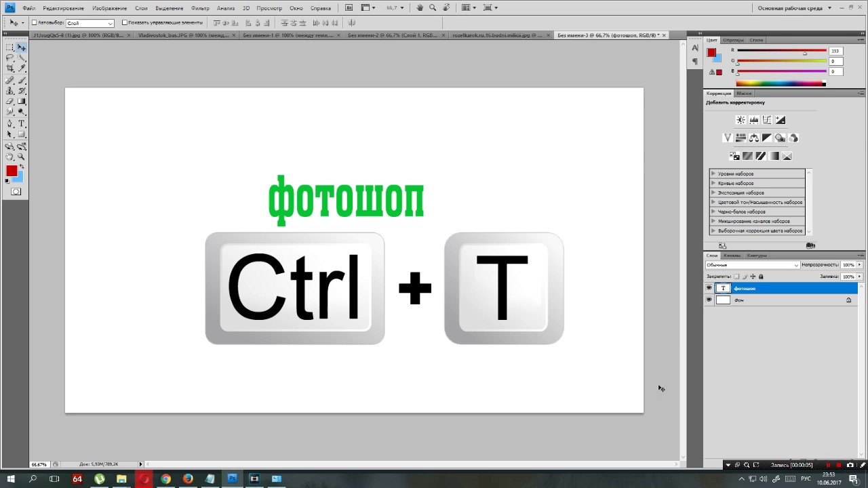Open the Редактирование menu
Image resolution: width=868 pixels, height=488 pixels.
[x=63, y=8]
